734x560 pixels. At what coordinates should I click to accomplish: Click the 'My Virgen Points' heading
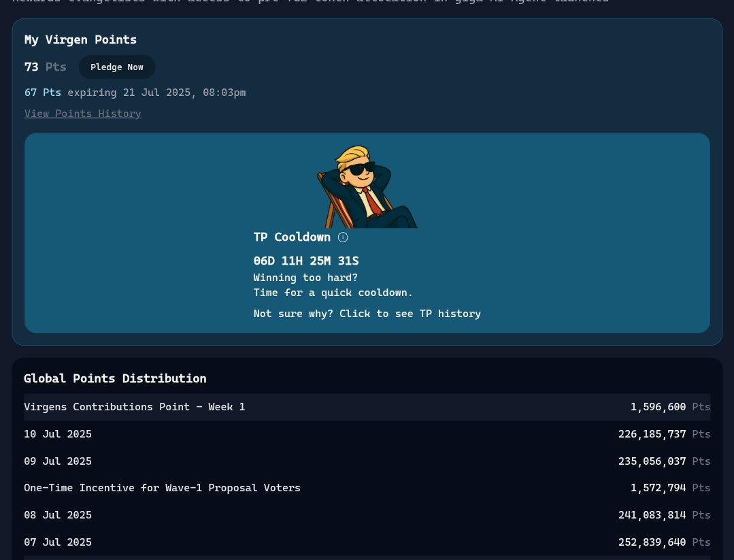coord(80,39)
